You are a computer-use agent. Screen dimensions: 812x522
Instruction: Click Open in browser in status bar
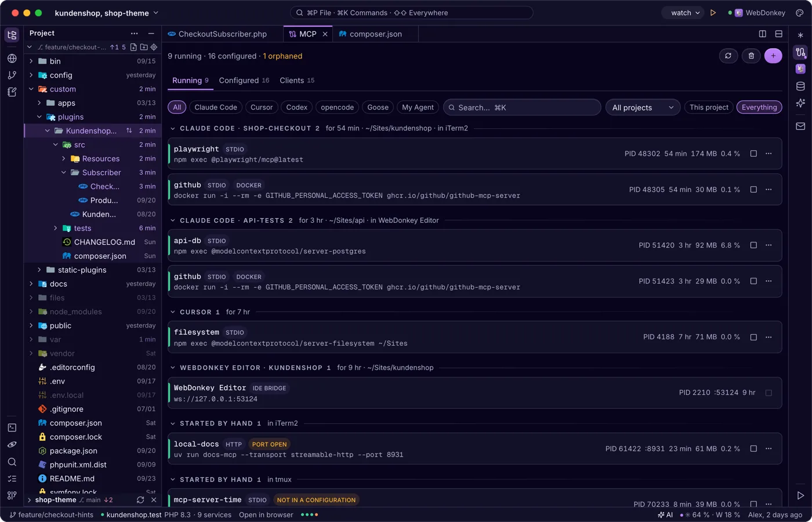(266, 514)
